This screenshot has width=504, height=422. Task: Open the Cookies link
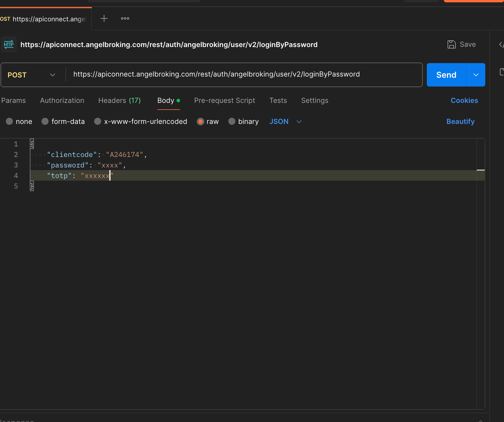coord(464,101)
